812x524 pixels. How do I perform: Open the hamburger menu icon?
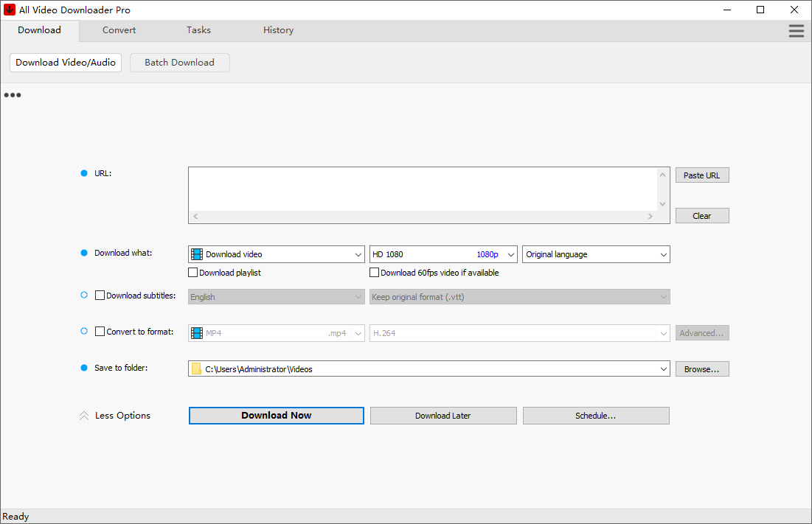pyautogui.click(x=796, y=31)
